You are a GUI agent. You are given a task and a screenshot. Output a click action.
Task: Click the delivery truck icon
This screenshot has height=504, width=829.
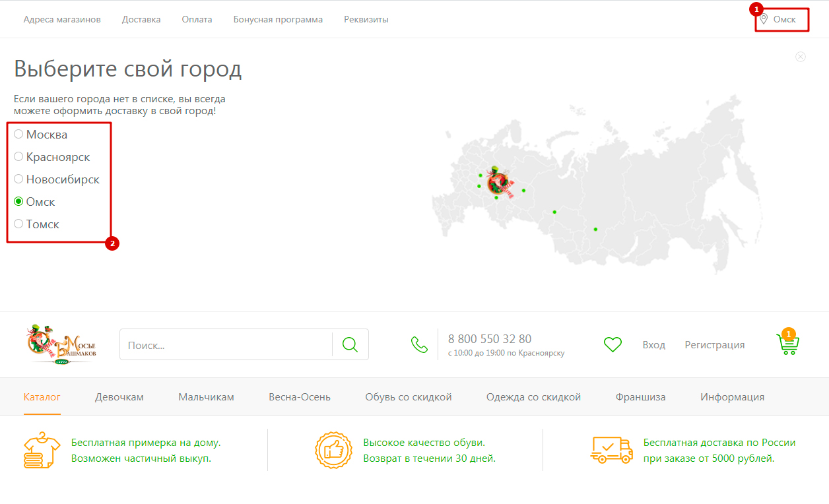click(x=611, y=450)
